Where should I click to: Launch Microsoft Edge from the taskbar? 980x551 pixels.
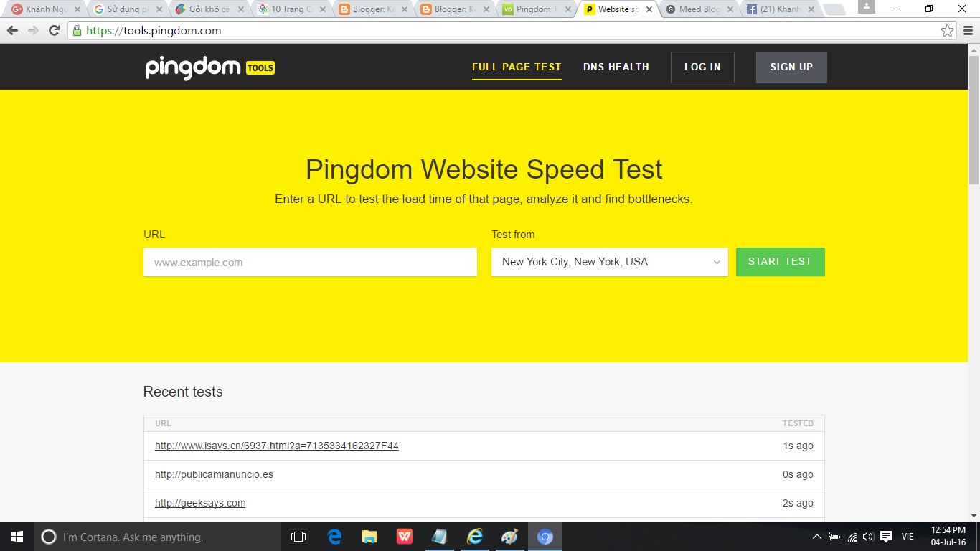(x=334, y=537)
